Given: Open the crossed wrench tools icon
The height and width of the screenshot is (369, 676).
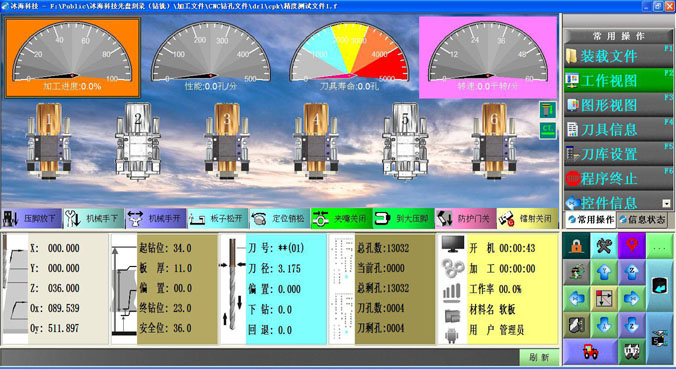Looking at the screenshot, I should 604,246.
